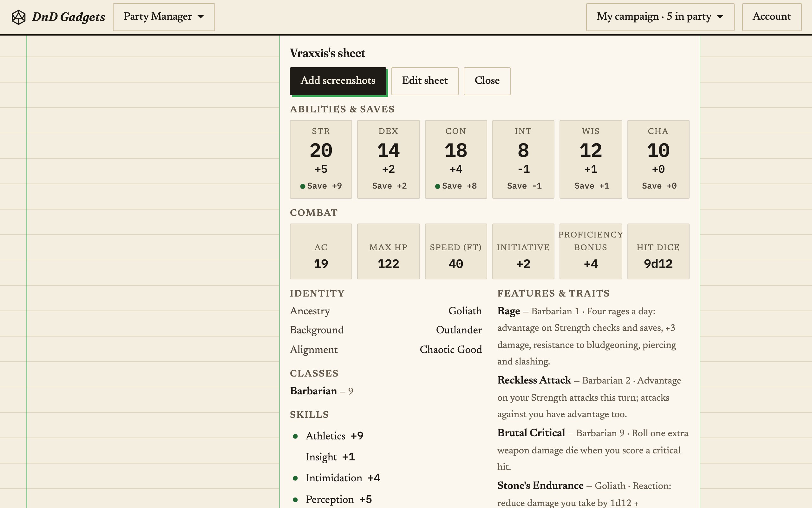Click the Reckless Attack feature title

(x=534, y=380)
